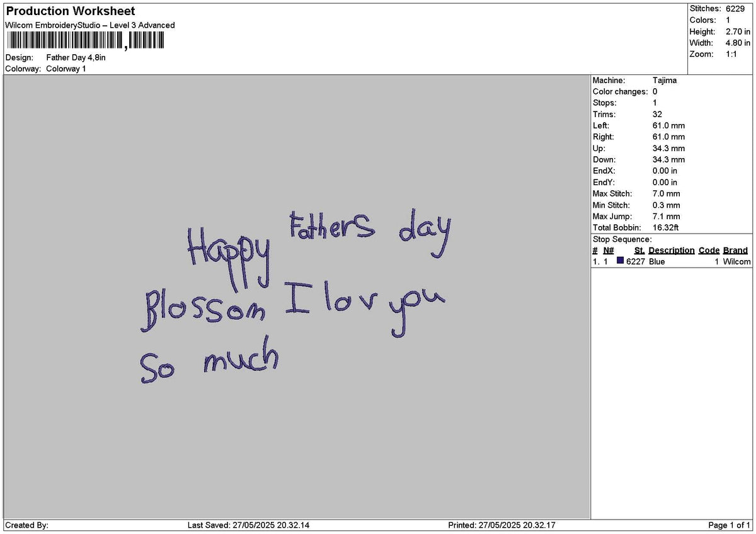This screenshot has width=756, height=534.
Task: Select the EndX value 0.00 in
Action: (665, 171)
